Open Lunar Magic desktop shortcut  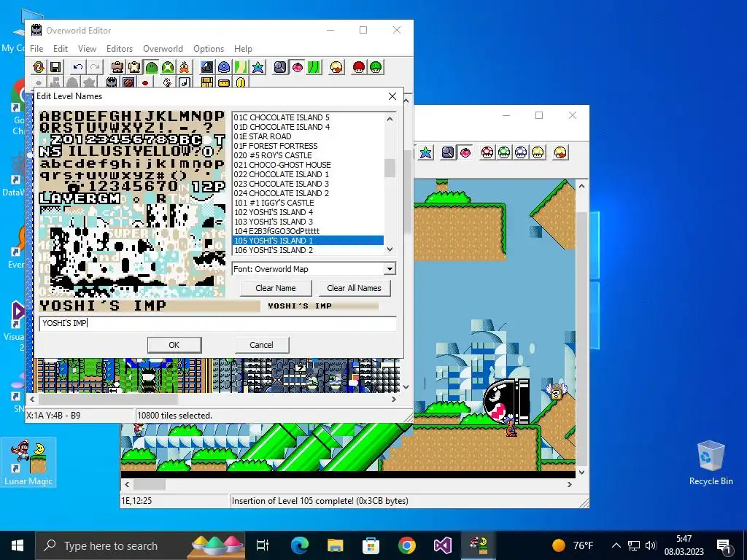click(x=28, y=462)
